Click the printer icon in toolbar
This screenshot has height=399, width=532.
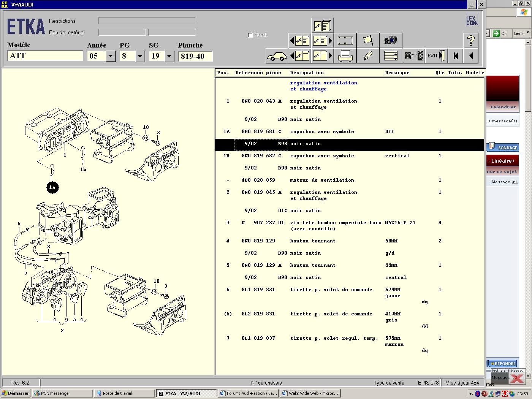click(x=345, y=56)
